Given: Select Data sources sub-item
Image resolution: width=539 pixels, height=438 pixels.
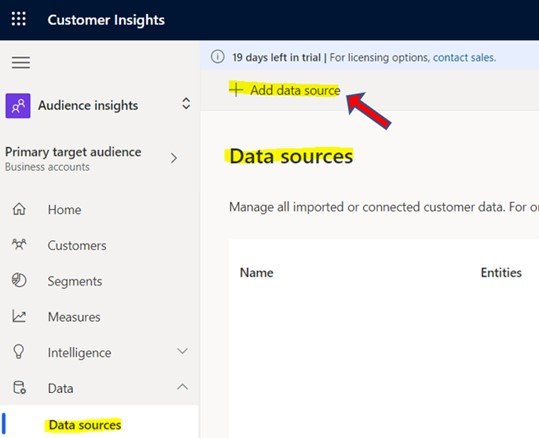Looking at the screenshot, I should click(x=85, y=425).
